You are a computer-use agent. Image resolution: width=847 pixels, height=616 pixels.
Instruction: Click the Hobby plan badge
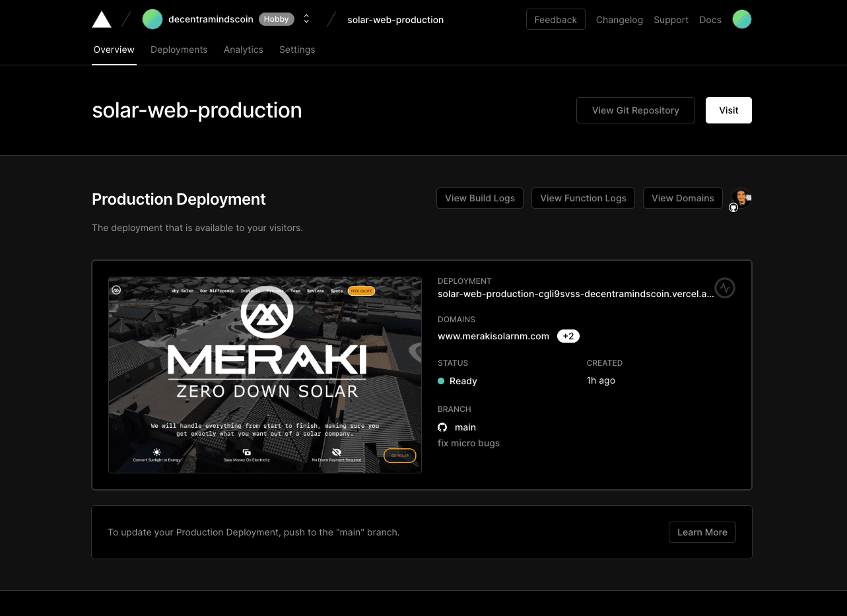click(x=277, y=19)
